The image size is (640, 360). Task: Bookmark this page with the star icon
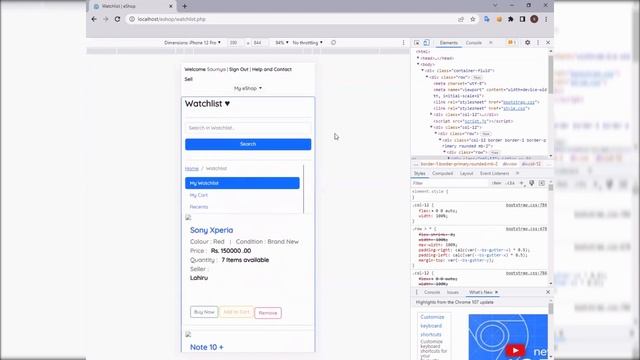pyautogui.click(x=473, y=19)
